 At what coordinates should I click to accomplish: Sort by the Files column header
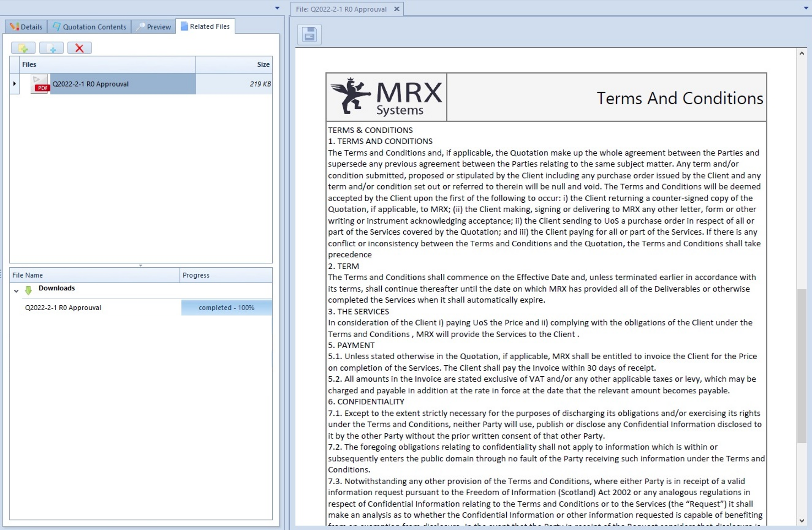107,64
